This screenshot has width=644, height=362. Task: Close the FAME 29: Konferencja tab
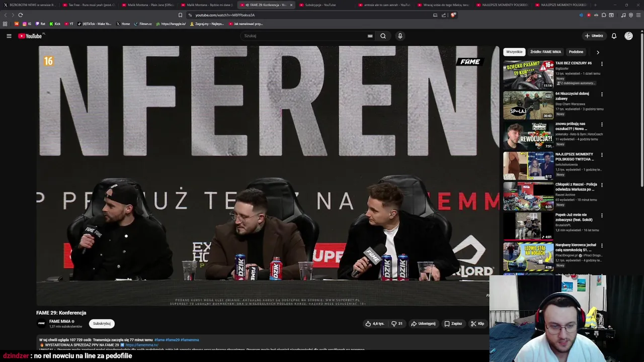(291, 5)
